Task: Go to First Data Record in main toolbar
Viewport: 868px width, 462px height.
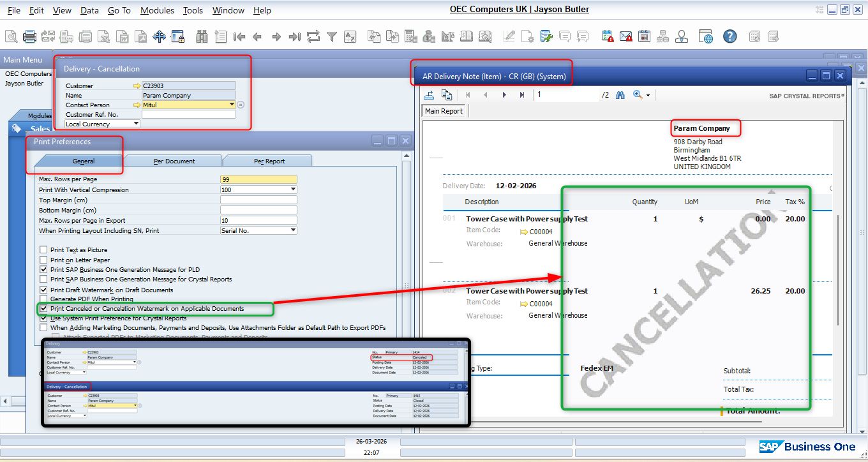Action: point(239,36)
